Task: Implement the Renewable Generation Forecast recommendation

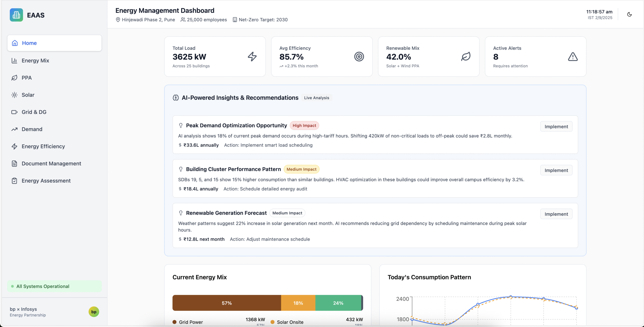Action: click(556, 214)
